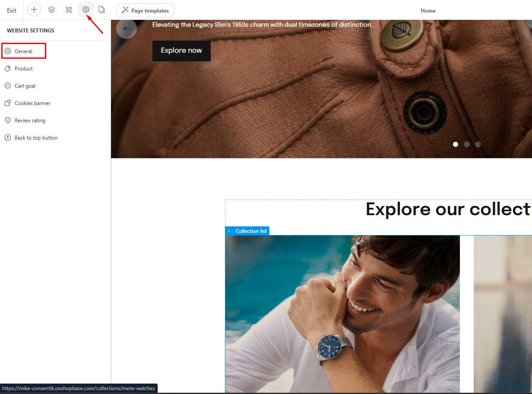
Task: Click the Review rating shield icon
Action: coord(8,121)
